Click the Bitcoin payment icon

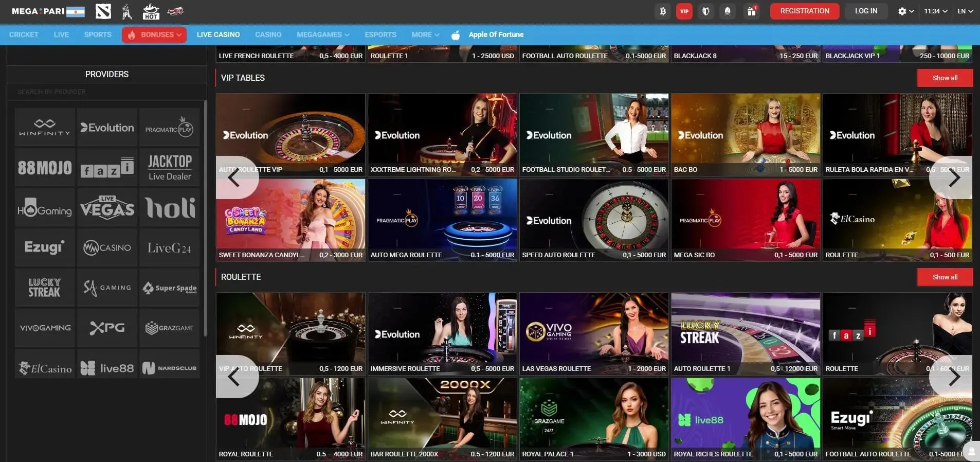click(x=663, y=11)
